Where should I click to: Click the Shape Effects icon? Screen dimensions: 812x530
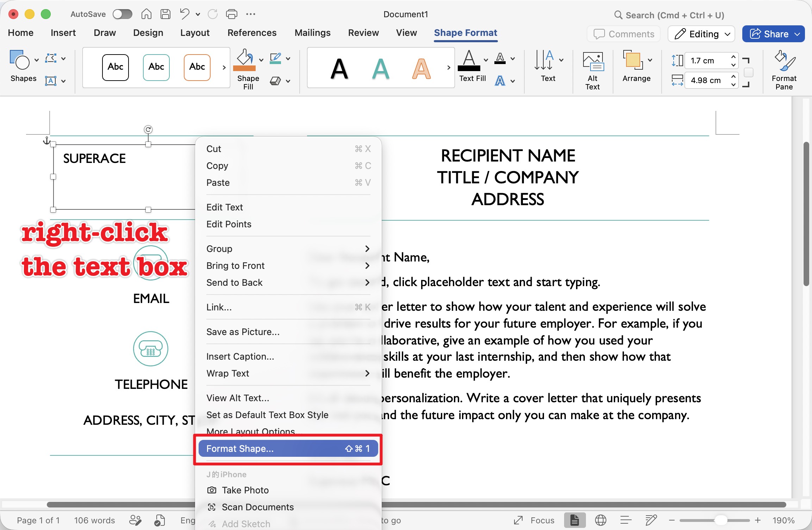(275, 81)
